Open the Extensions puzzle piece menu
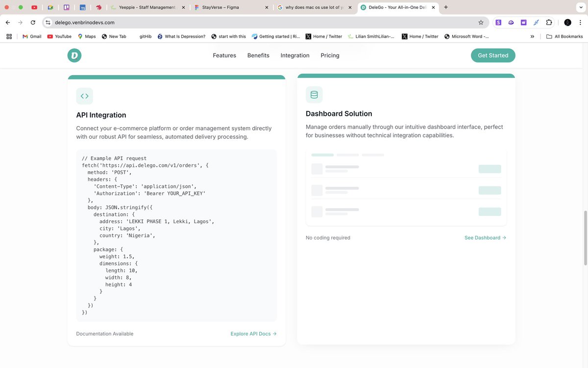Viewport: 588px width, 368px height. click(x=549, y=23)
